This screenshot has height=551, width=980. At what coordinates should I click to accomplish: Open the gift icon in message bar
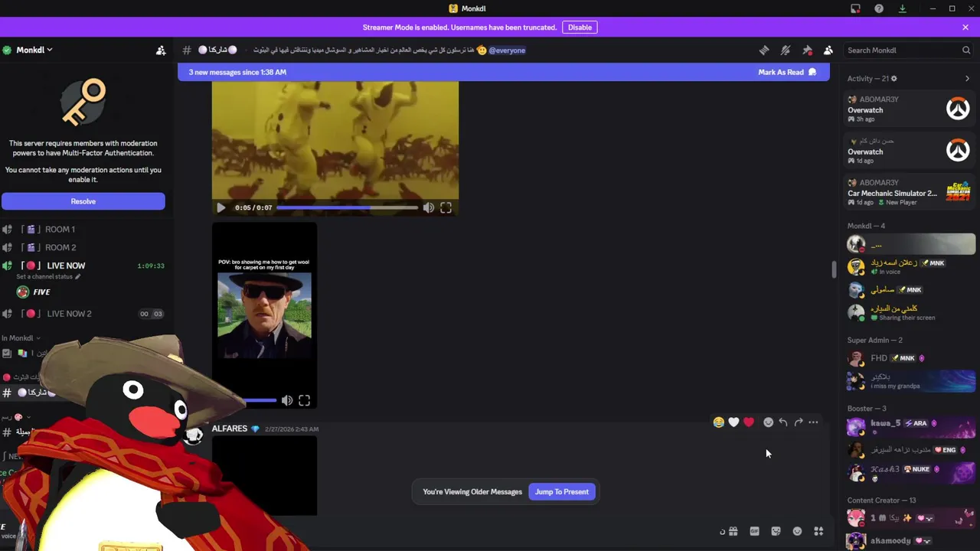(733, 531)
